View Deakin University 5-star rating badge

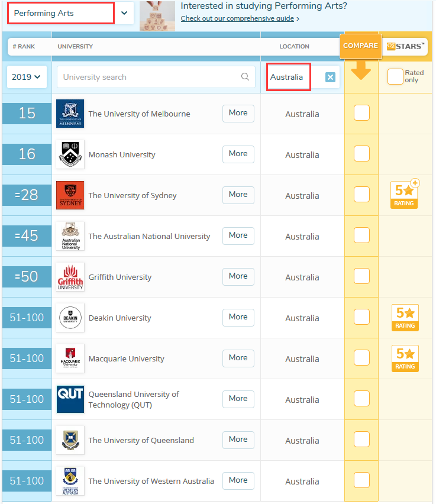(x=405, y=318)
